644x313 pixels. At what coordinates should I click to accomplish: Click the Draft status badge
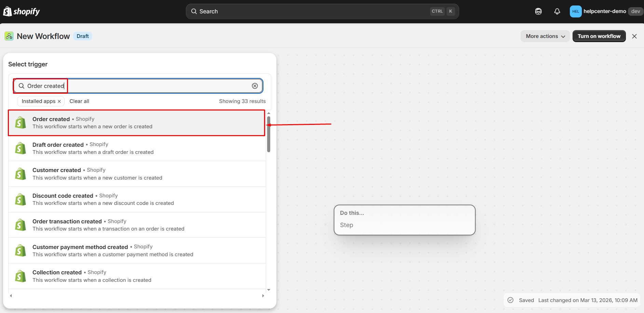[x=83, y=36]
